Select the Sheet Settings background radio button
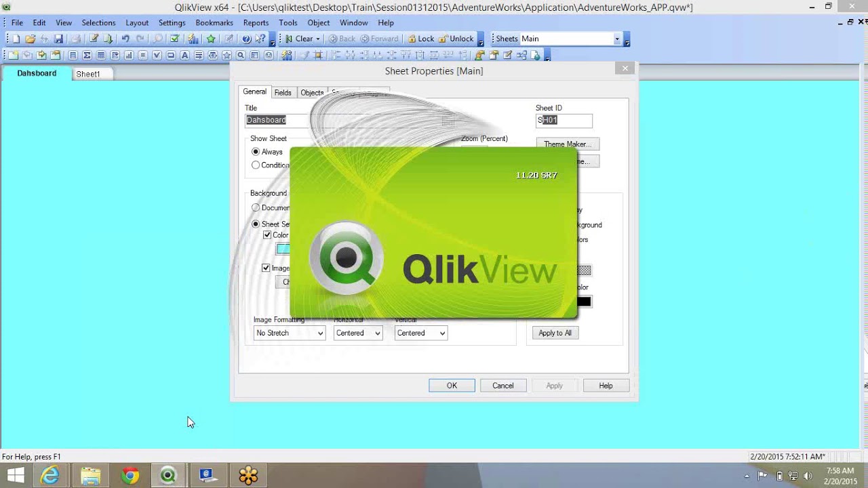Screen dimensions: 868x488 tap(256, 224)
